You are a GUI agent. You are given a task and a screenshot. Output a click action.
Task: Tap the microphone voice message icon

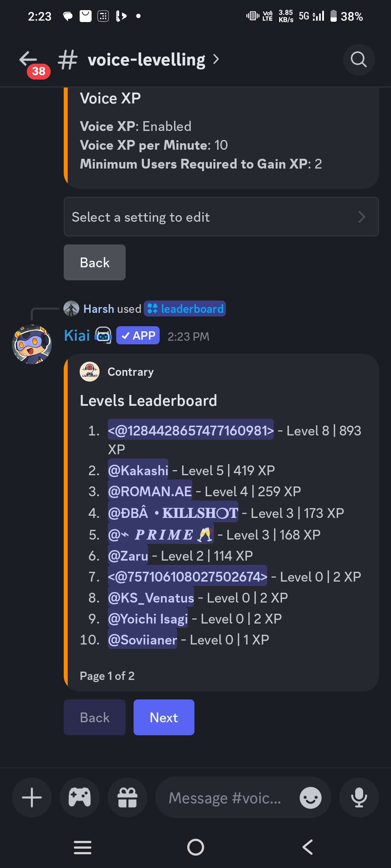point(359,797)
